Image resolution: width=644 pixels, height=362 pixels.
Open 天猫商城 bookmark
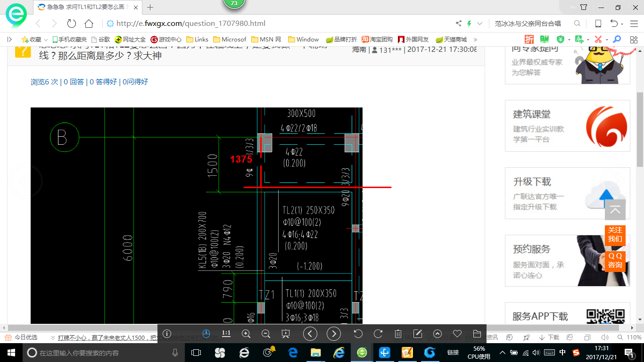(x=451, y=40)
